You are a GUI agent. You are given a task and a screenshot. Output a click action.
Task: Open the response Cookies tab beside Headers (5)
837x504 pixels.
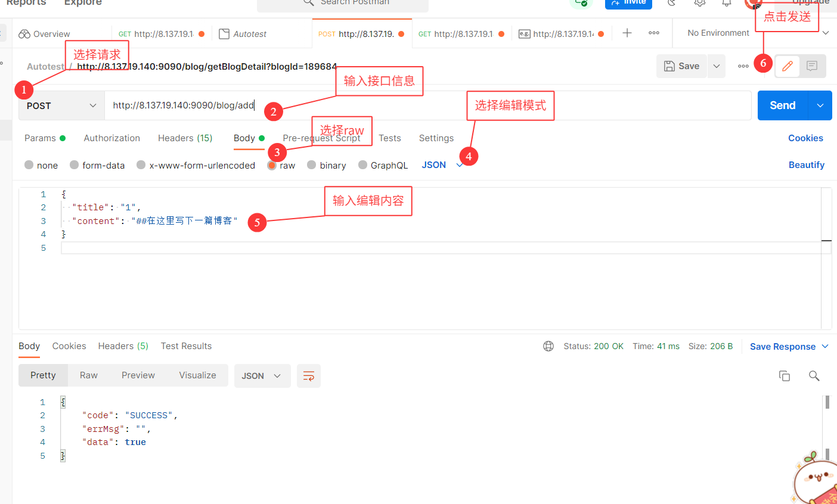(x=69, y=346)
